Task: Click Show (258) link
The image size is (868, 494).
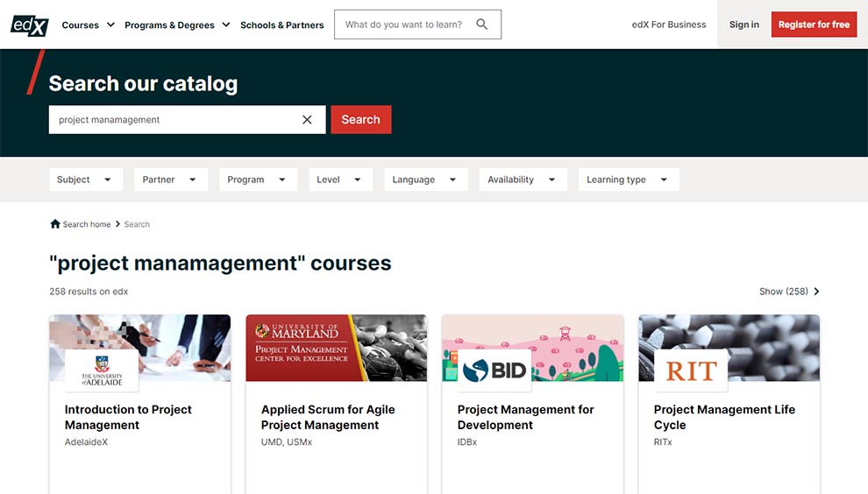Action: [x=783, y=292]
